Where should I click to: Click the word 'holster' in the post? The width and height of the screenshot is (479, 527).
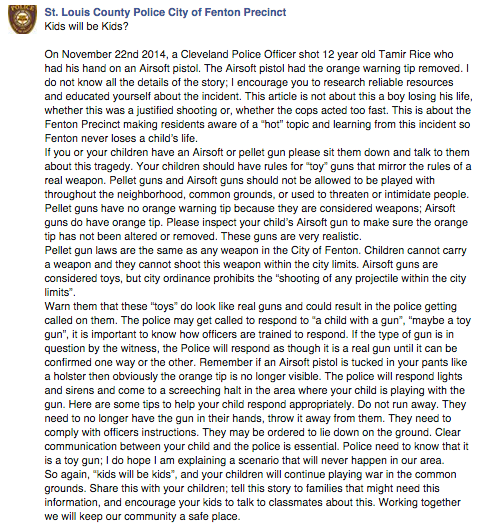69,376
